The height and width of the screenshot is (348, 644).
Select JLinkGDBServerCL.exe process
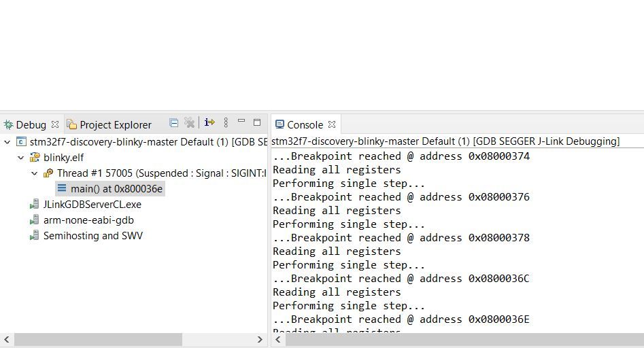[92, 205]
